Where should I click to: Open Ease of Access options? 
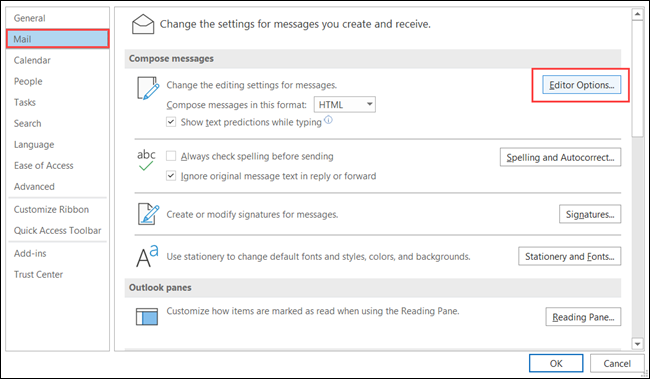(x=58, y=165)
